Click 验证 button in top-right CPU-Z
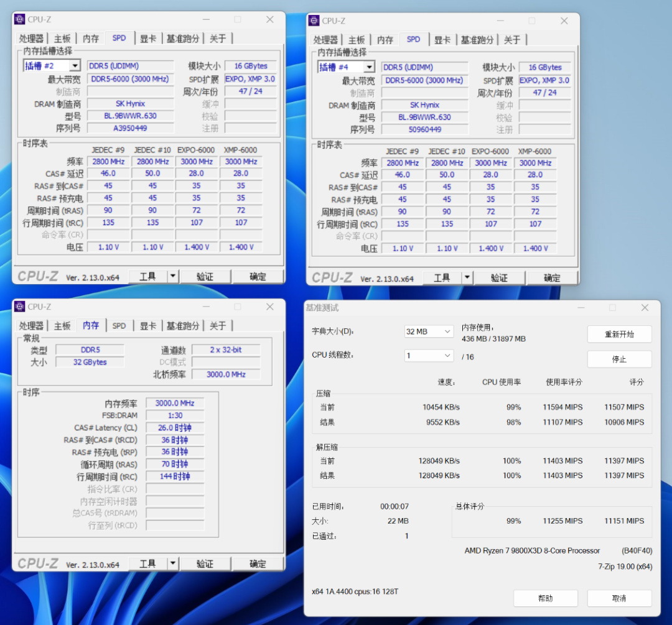Screen dimensions: 672x625 click(499, 277)
